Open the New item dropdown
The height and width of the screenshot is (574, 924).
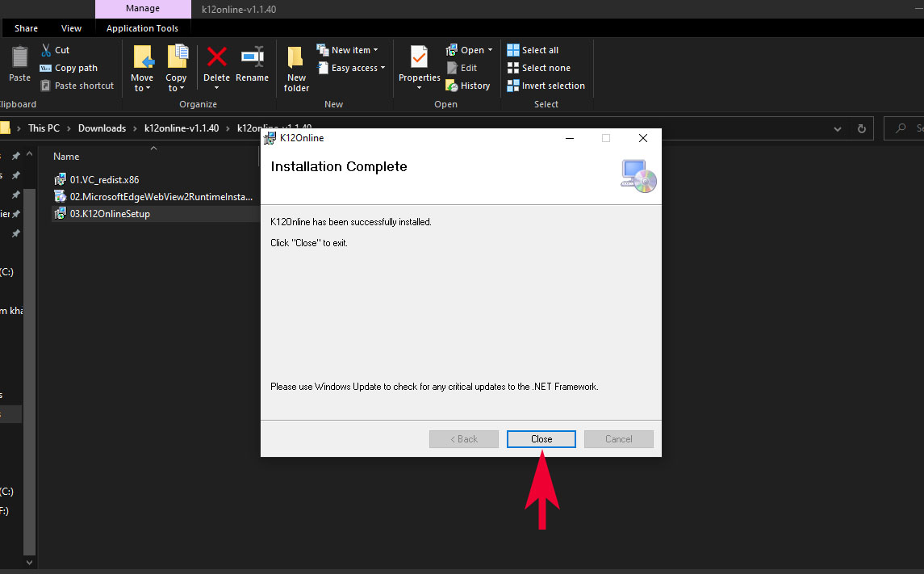tap(348, 50)
